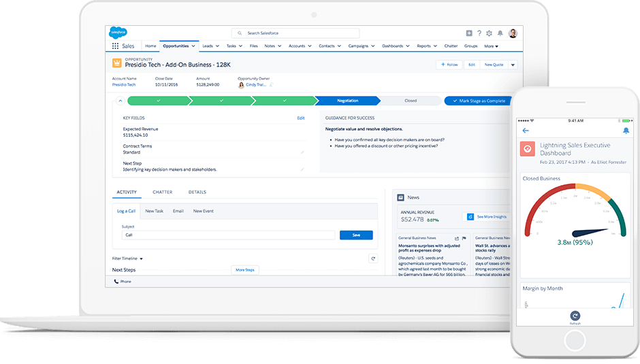Select the New Task activity tab

[x=154, y=211]
